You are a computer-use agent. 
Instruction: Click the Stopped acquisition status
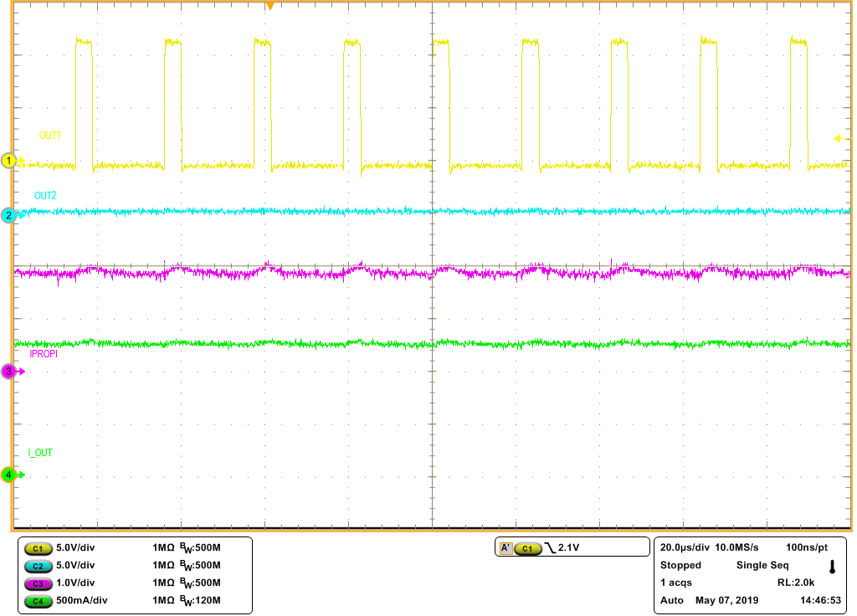coord(681,565)
